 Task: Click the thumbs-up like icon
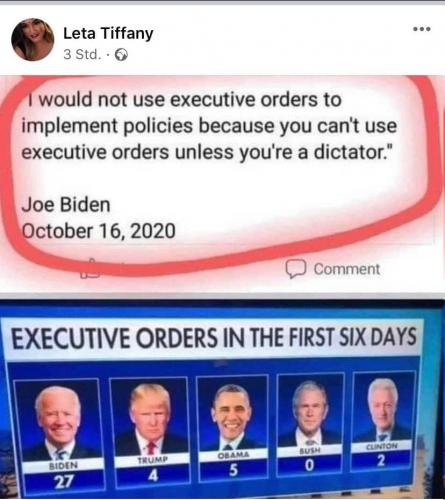90,269
